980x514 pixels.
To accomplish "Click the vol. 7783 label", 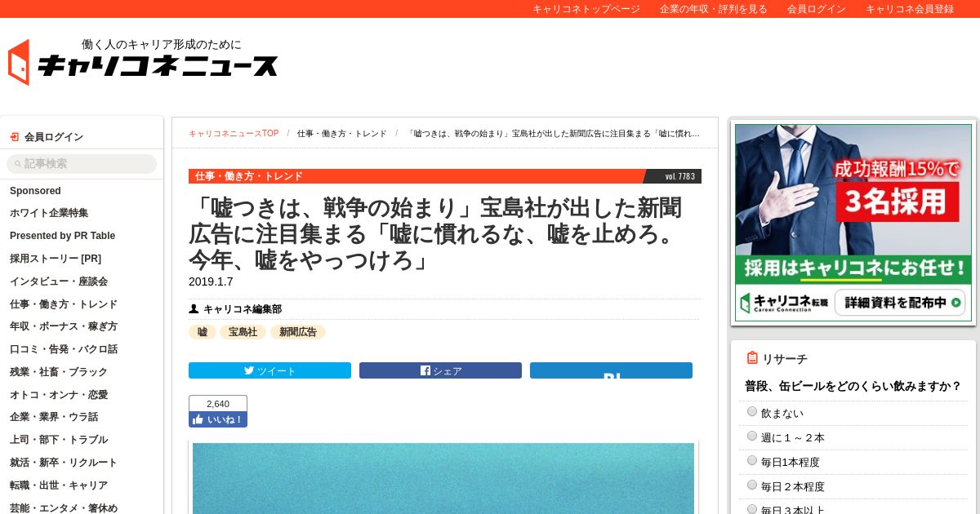I will pos(679,176).
